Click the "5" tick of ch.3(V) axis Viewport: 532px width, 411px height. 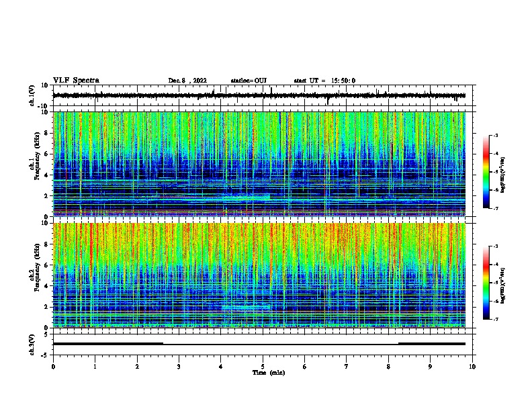pos(47,334)
